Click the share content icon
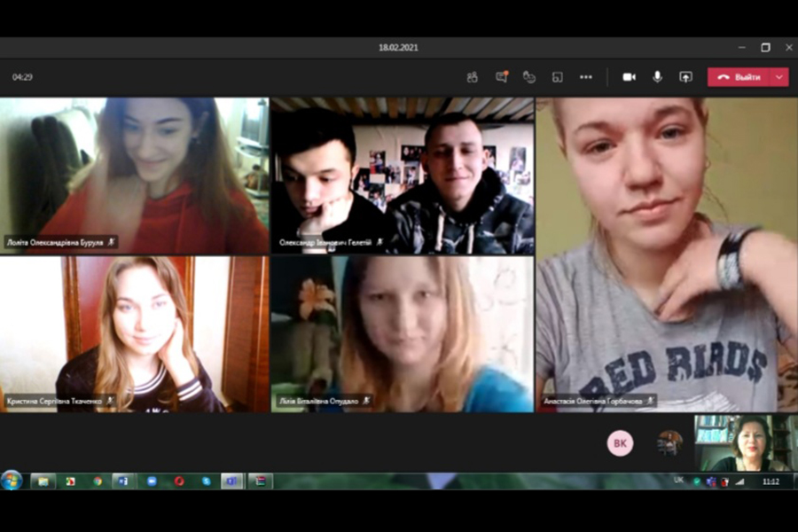 point(685,77)
